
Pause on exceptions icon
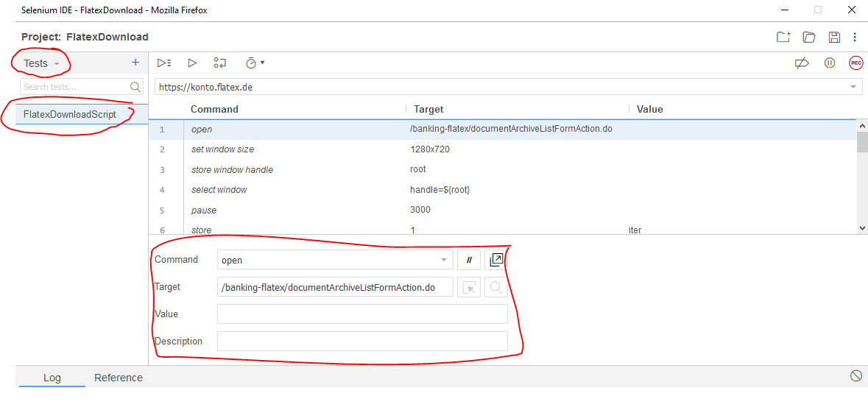829,63
